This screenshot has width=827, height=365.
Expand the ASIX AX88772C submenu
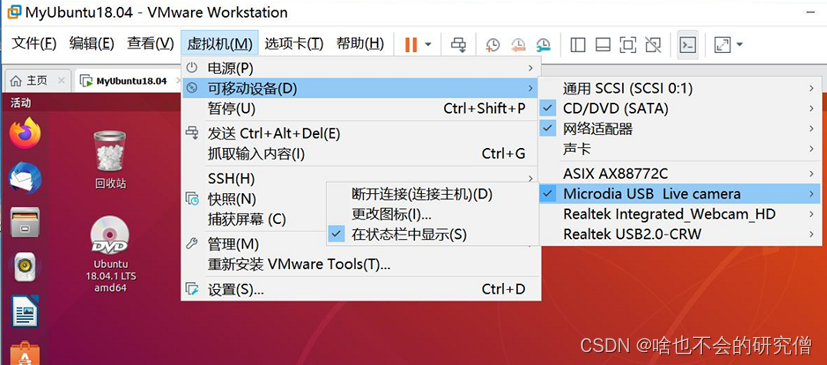(x=680, y=174)
